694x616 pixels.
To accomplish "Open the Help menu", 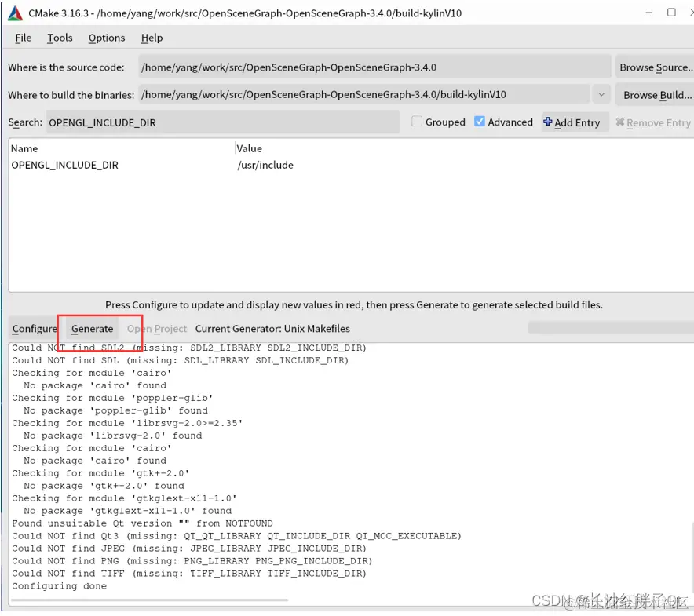I will pyautogui.click(x=152, y=38).
